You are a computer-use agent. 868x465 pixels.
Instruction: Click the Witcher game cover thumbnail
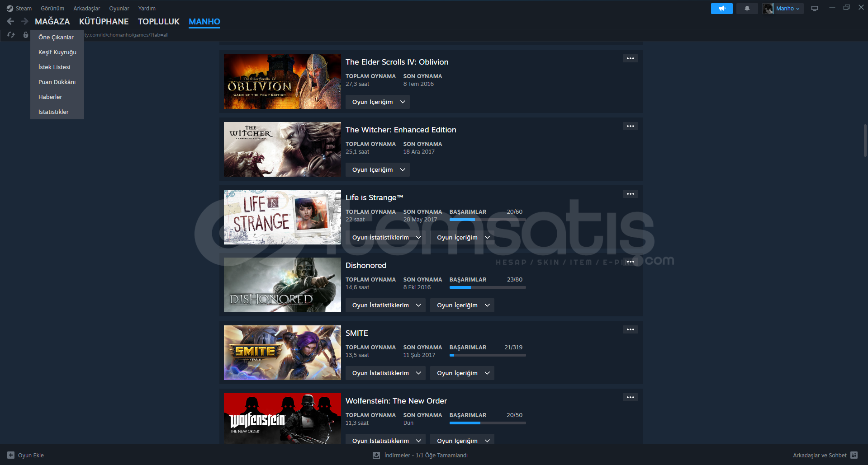click(282, 149)
